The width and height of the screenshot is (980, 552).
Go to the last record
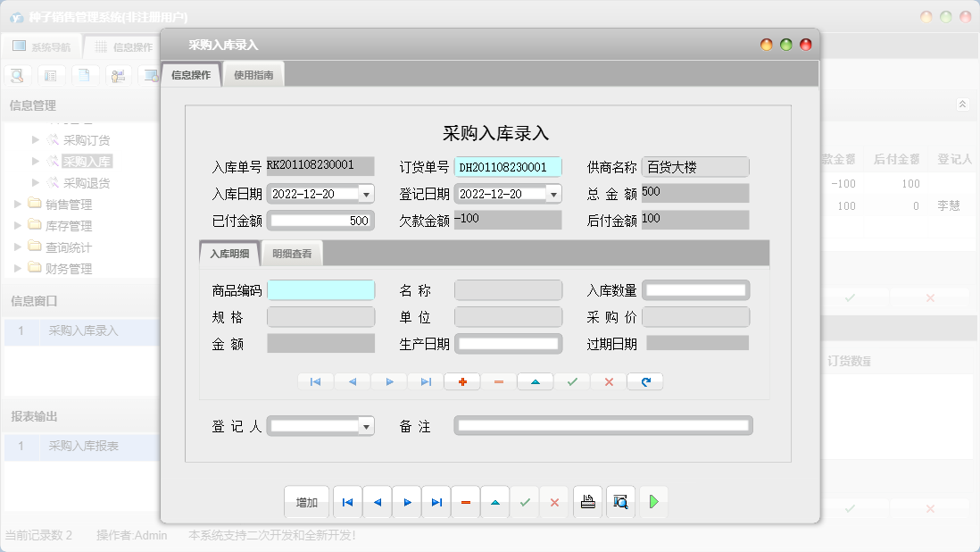pyautogui.click(x=436, y=501)
